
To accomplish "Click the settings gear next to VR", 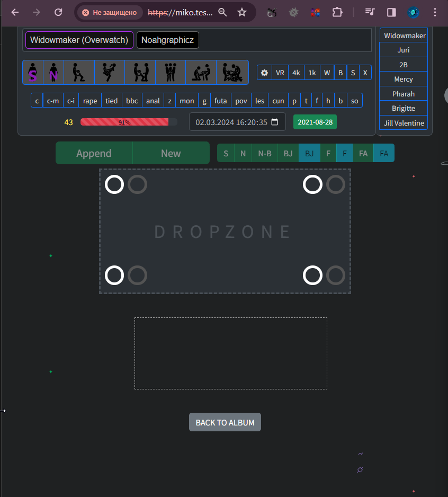I will 264,73.
